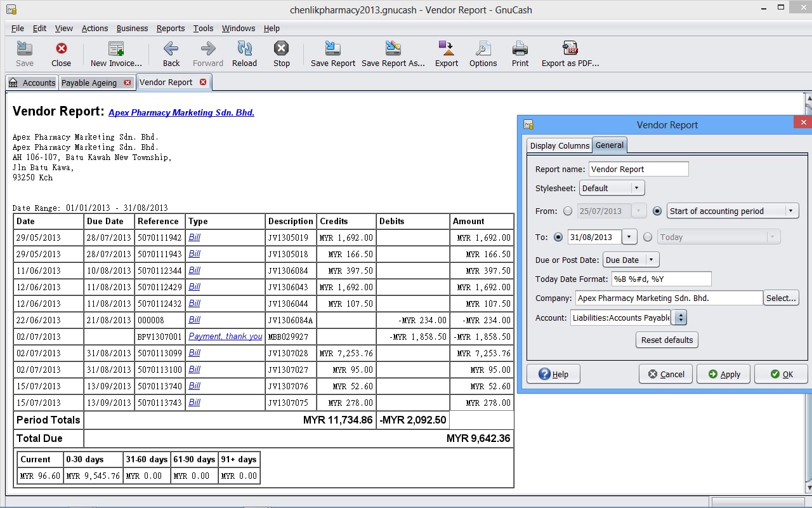
Task: Open the Help menu
Action: pyautogui.click(x=272, y=28)
